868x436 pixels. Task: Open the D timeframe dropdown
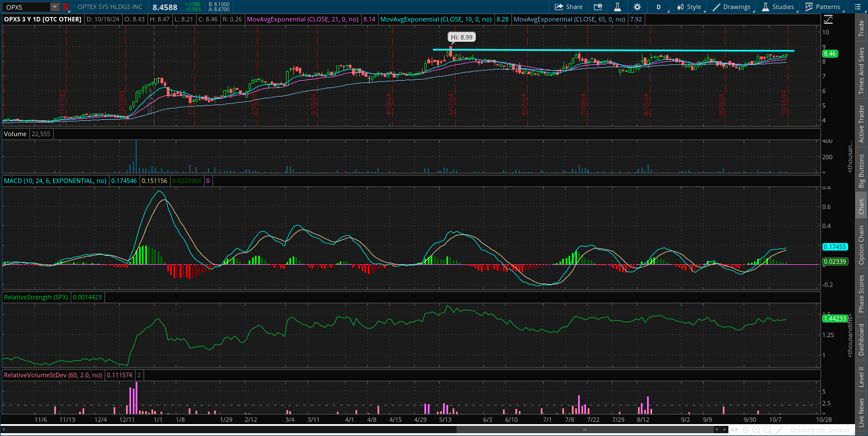[x=658, y=7]
